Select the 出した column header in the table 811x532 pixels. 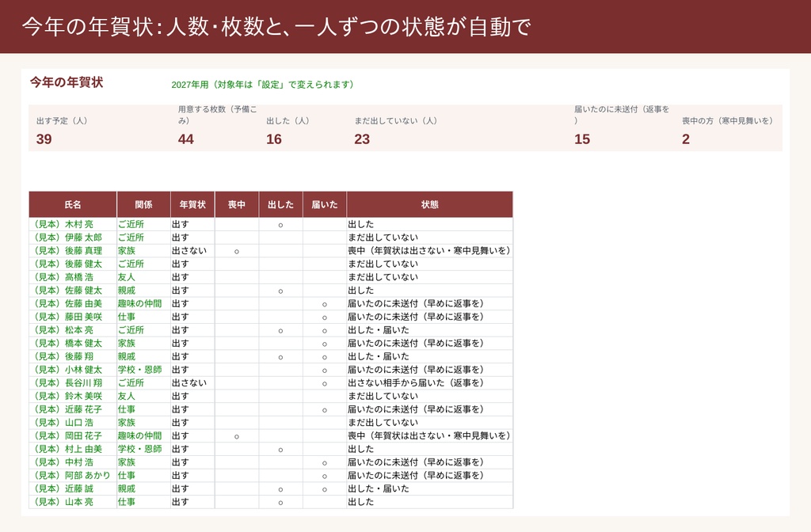pyautogui.click(x=280, y=205)
